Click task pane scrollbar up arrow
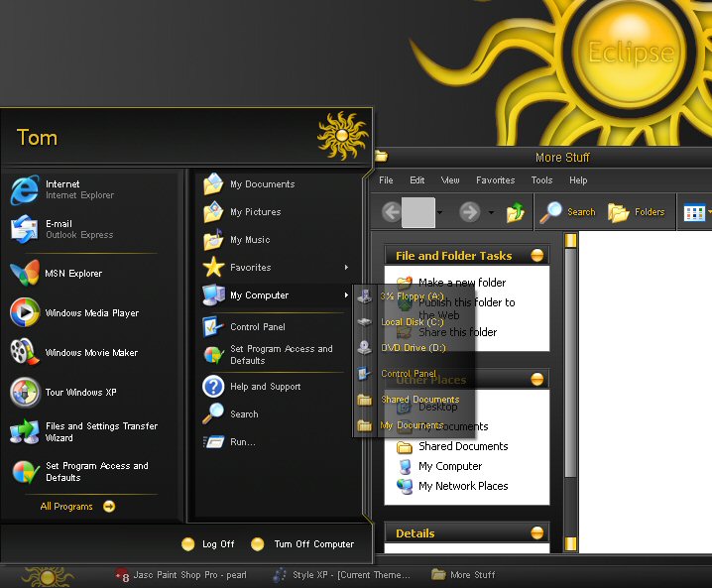Viewport: 712px width, 588px height. 570,240
